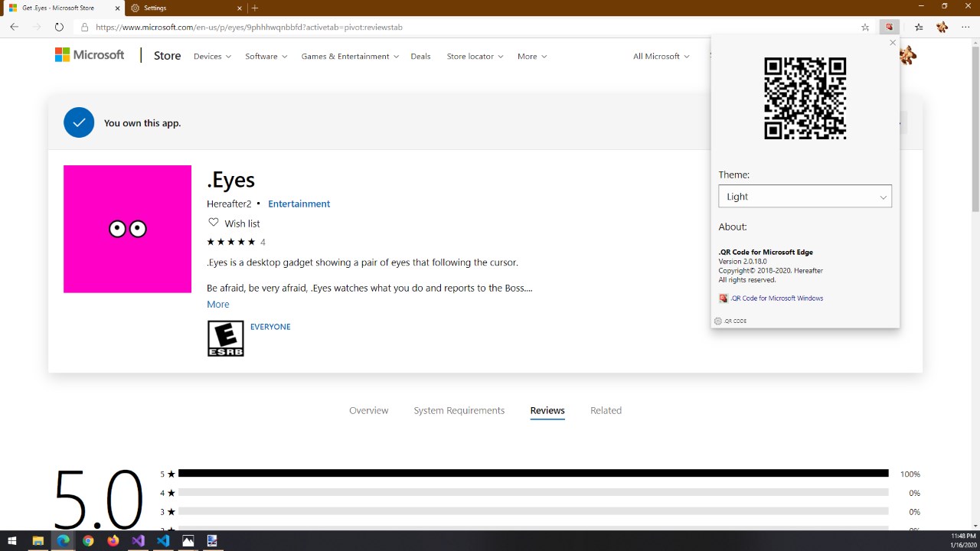Go to the Store home link
Viewport: 980px width, 551px height.
[x=168, y=56]
